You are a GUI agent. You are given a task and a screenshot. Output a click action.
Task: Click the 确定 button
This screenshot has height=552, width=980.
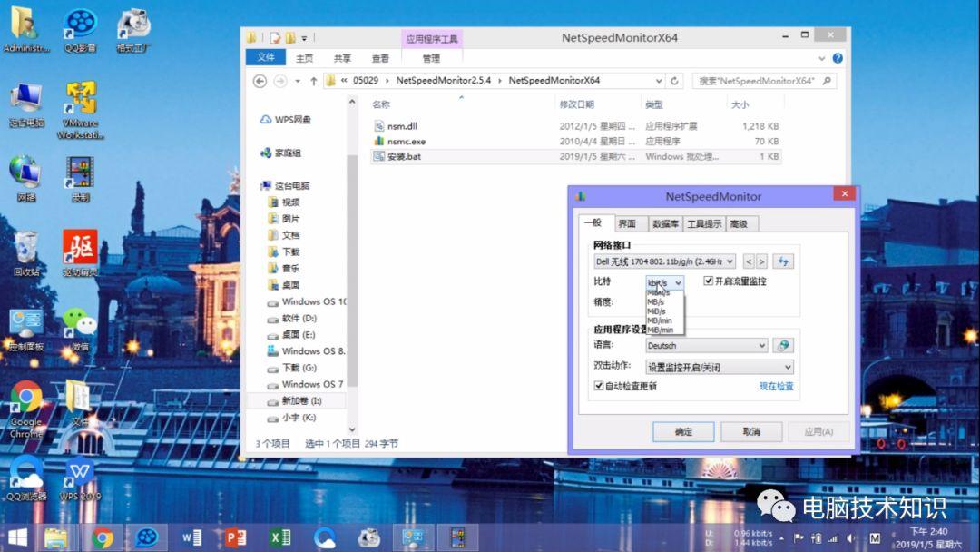pos(684,431)
